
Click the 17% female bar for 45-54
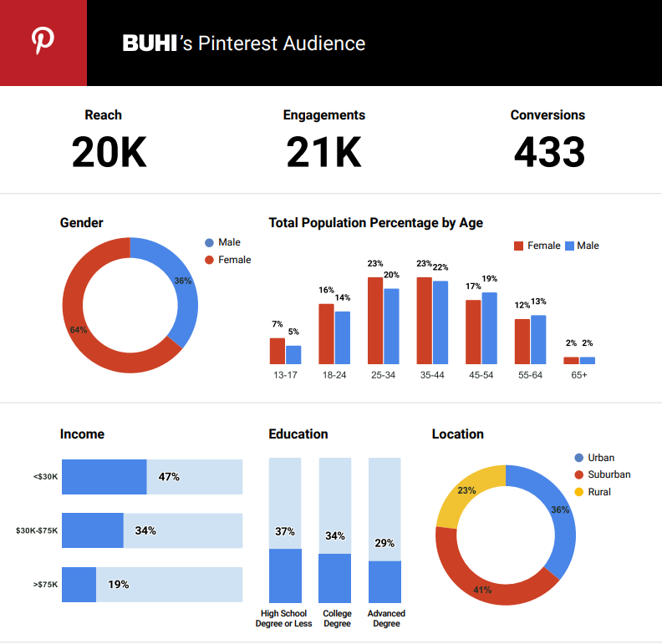[x=473, y=332]
